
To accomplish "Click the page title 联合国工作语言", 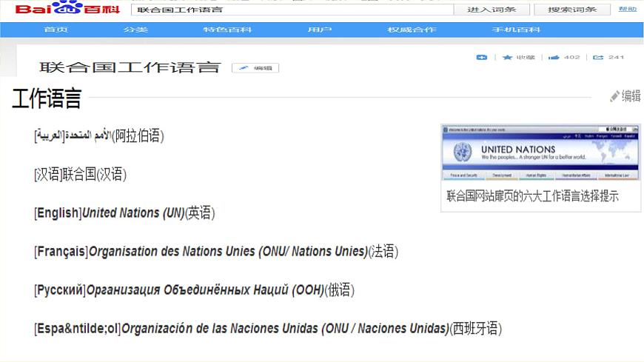I will (x=130, y=67).
